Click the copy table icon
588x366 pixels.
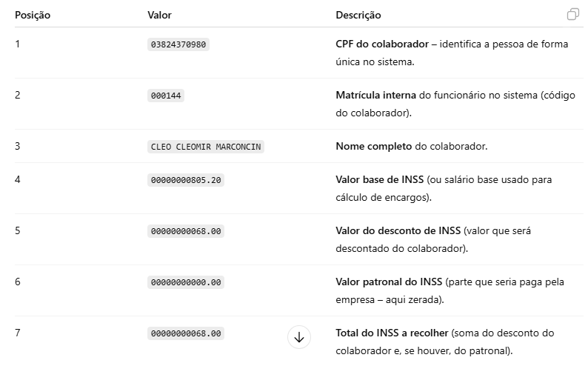572,15
